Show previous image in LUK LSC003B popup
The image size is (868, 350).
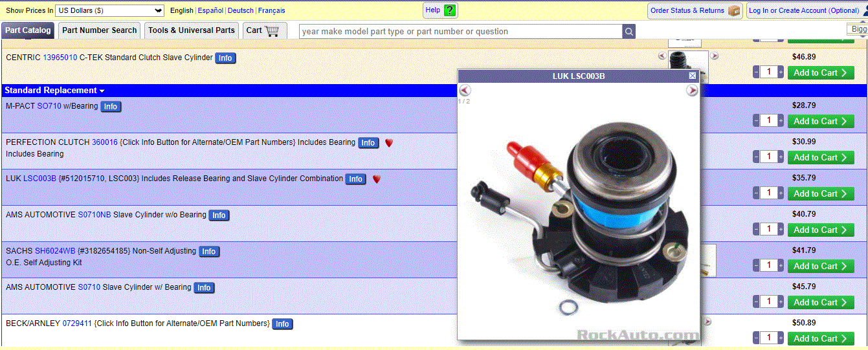pos(465,91)
